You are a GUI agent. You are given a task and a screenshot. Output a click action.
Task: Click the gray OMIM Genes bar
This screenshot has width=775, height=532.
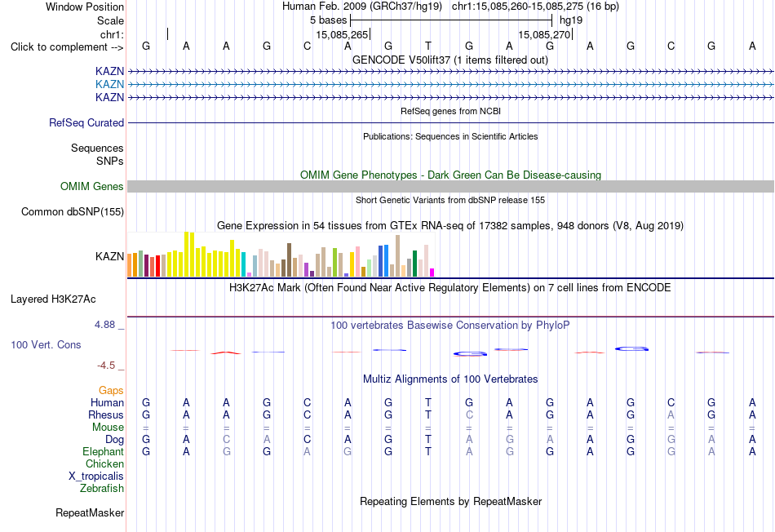(451, 186)
